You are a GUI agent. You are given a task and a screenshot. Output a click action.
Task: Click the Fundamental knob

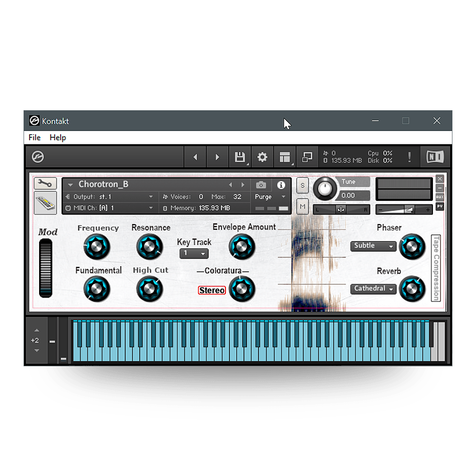tap(97, 289)
